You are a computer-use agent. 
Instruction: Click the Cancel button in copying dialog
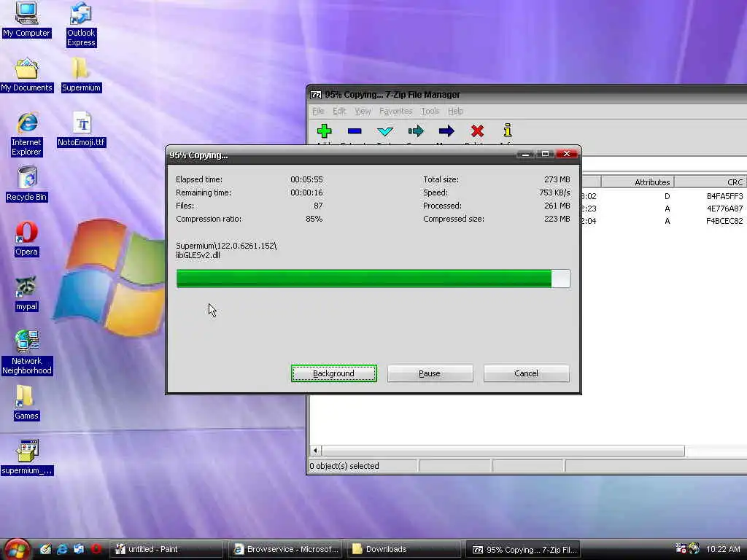pyautogui.click(x=526, y=373)
